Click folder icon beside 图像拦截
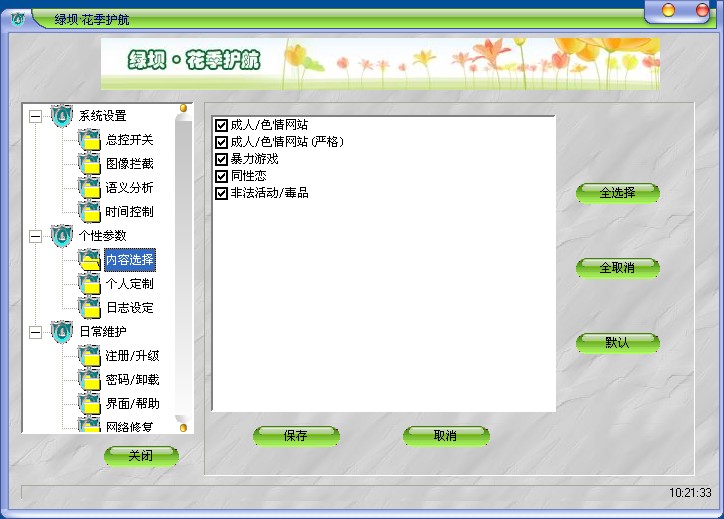724x519 pixels. [x=89, y=164]
